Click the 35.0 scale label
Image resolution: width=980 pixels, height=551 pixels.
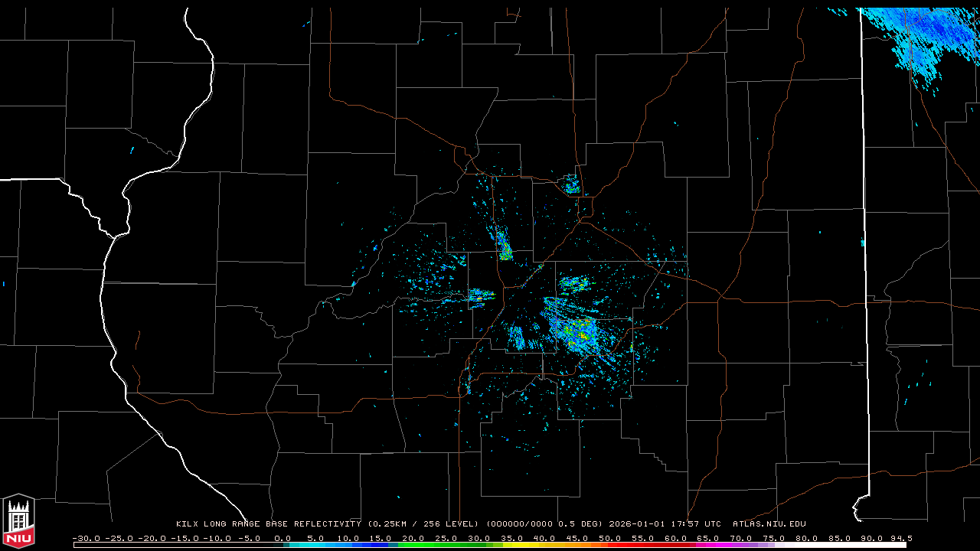(x=513, y=538)
